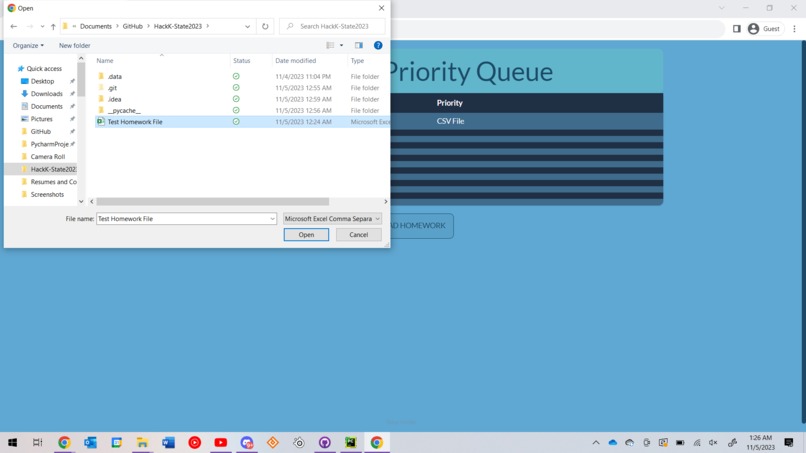Open Word from the taskbar
Viewport: 806px width, 453px height.
[x=169, y=442]
